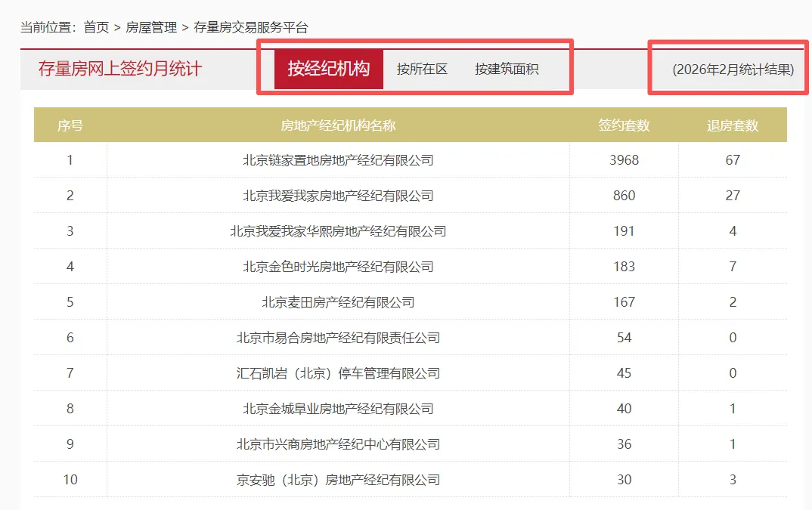Select the 按经纪机构 tab
Image resolution: width=812 pixels, height=510 pixels.
click(x=328, y=69)
